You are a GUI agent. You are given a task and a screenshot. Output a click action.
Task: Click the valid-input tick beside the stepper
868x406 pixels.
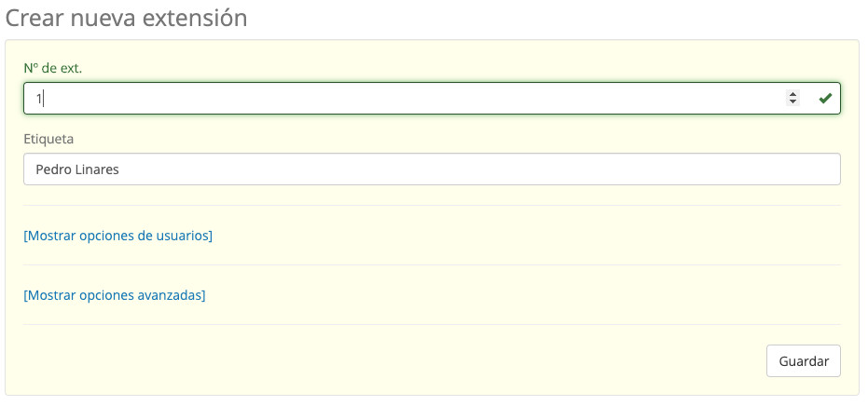824,98
